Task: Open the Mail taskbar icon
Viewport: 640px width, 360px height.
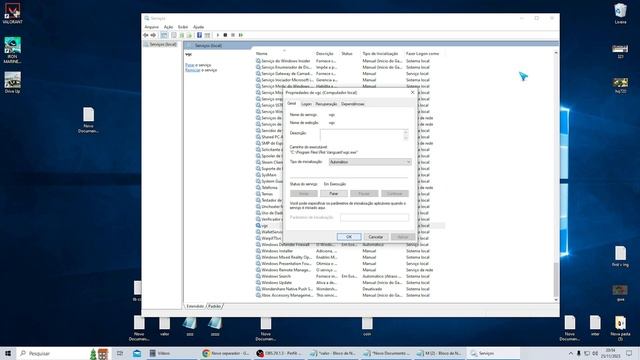Action: tap(137, 353)
